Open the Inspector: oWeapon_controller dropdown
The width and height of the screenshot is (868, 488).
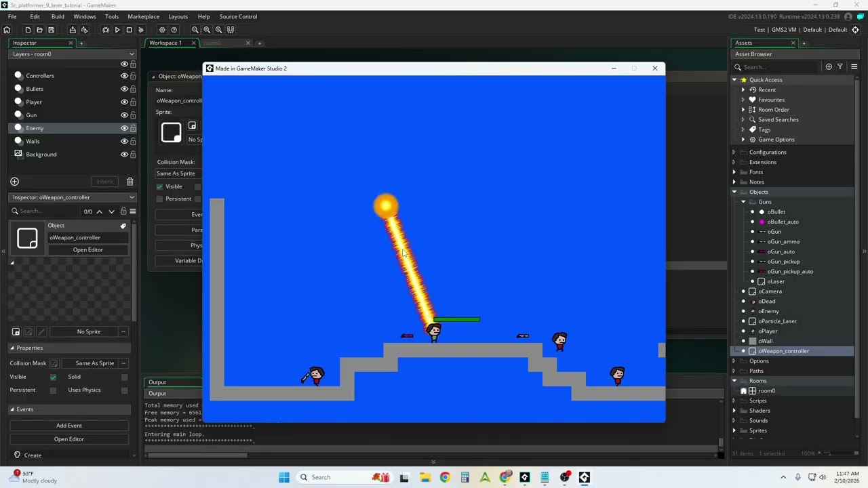73,197
